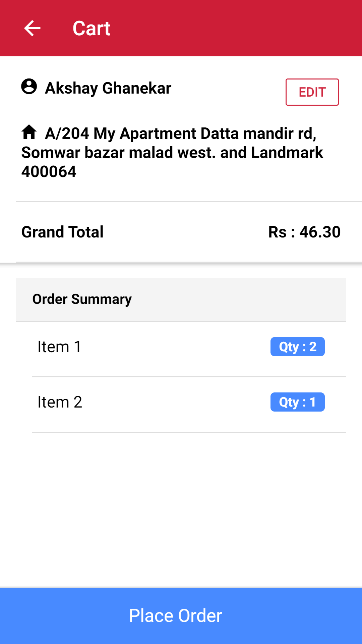Click the Order Summary header
Viewport: 362px width, 644px height.
pyautogui.click(x=82, y=299)
